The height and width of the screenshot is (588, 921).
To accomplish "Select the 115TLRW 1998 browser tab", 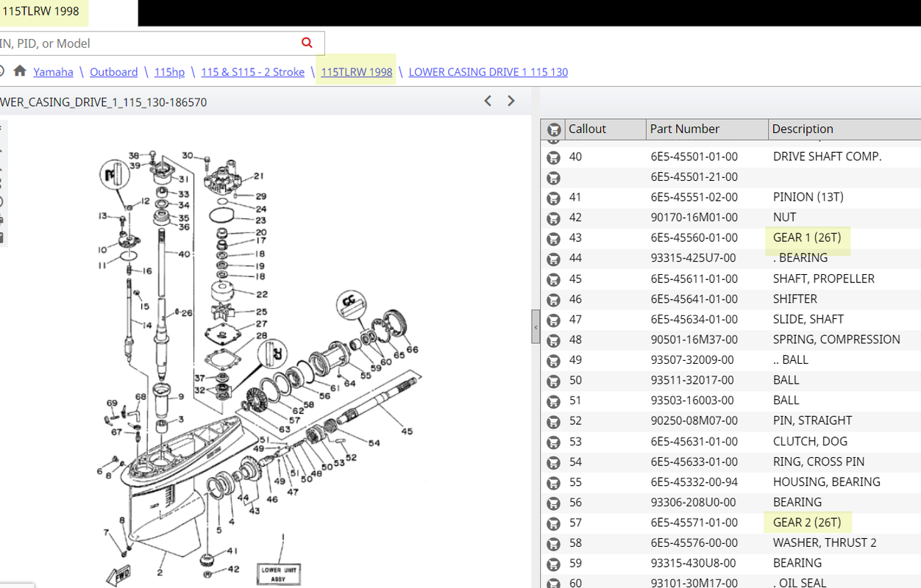I will pyautogui.click(x=41, y=11).
